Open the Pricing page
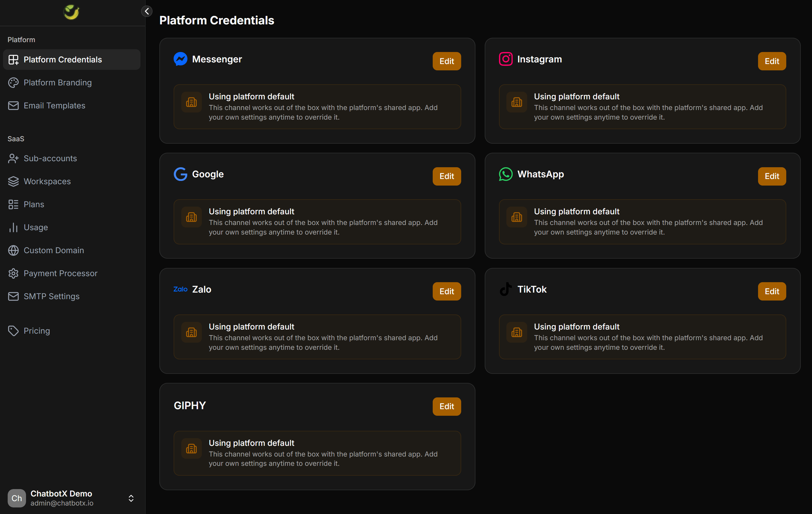 (72, 331)
